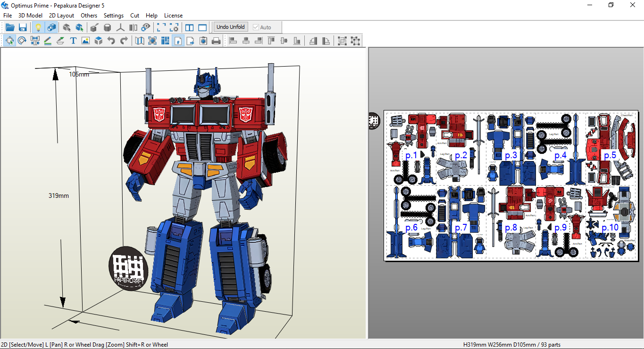Click the Undo Unfold button
Viewport: 644px width, 349px height.
point(230,27)
